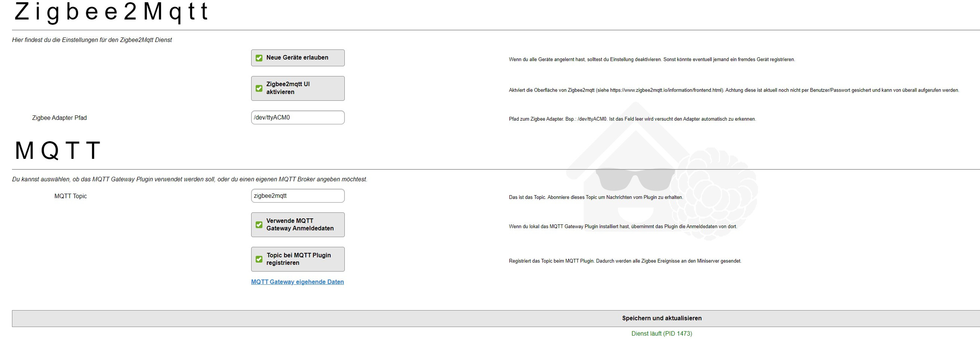Click the Zigbee2Mqtt Dienst settings intro text
Viewport: 980px width, 339px height.
92,40
